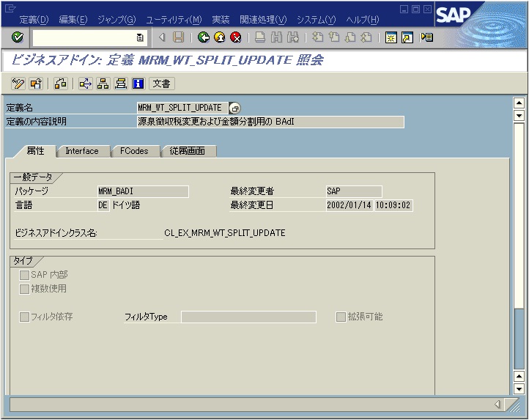The height and width of the screenshot is (420, 529).
Task: Click the フィルタType input field
Action: [x=248, y=317]
